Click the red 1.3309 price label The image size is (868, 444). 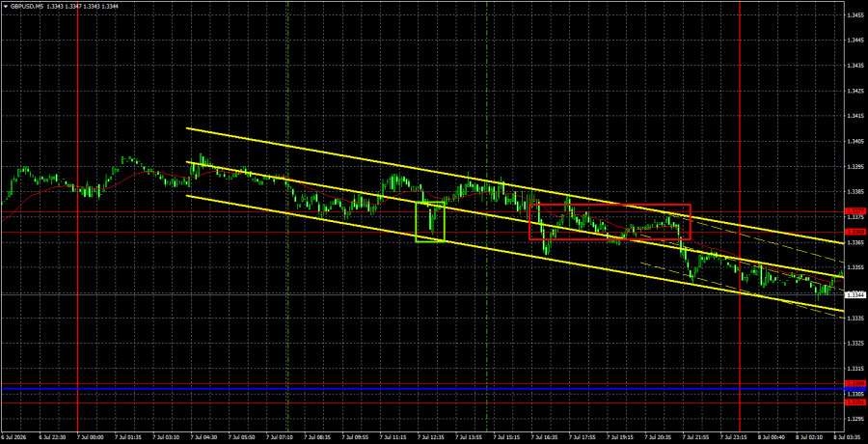855,383
